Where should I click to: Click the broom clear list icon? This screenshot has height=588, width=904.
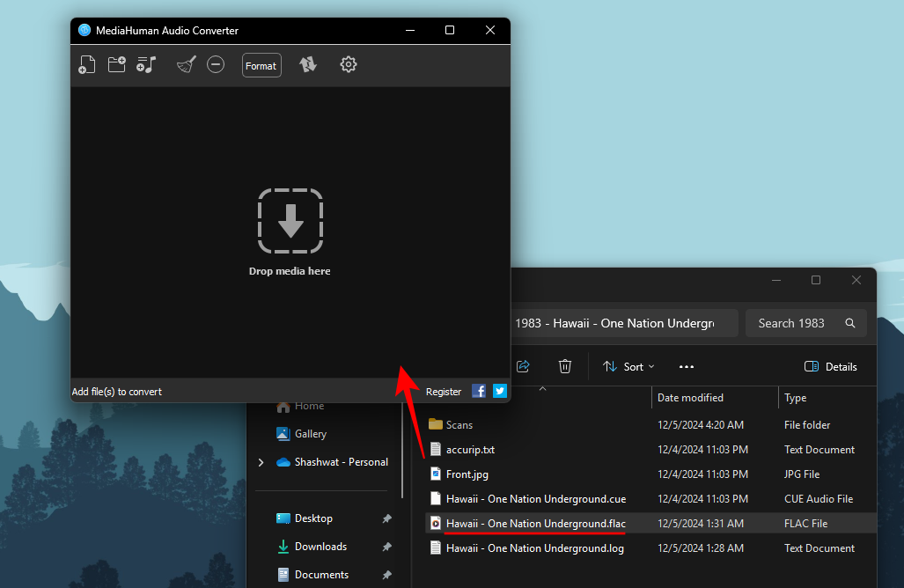(x=186, y=64)
